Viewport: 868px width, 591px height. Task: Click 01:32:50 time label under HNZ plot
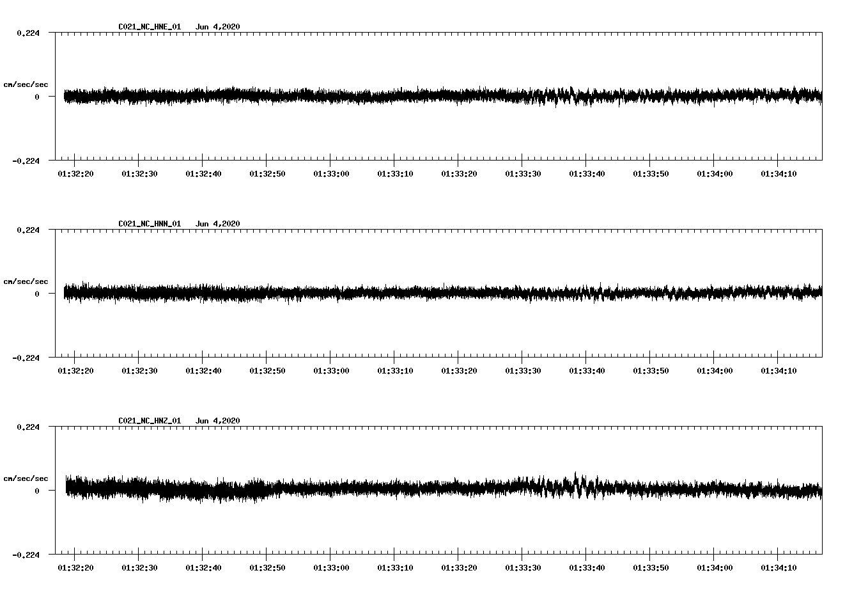tap(267, 568)
